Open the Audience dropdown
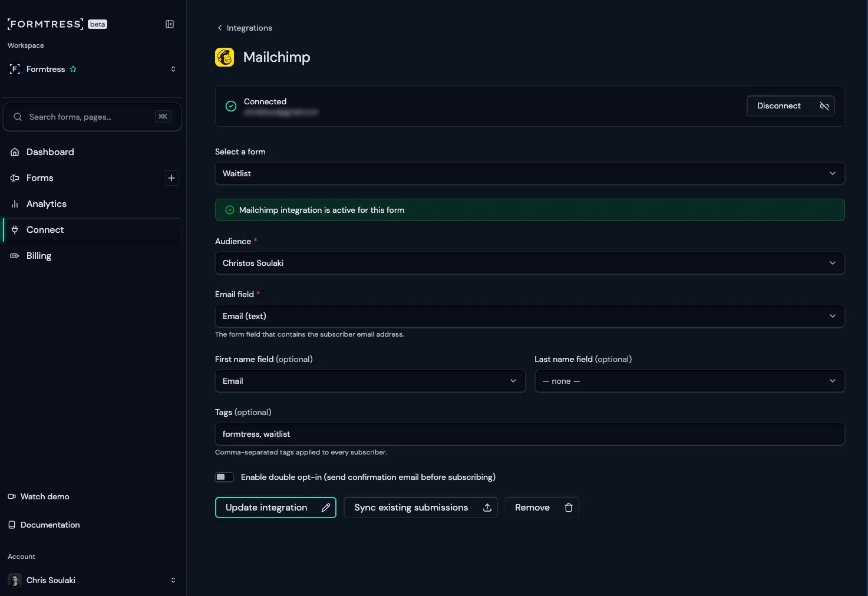This screenshot has height=596, width=868. (x=530, y=263)
